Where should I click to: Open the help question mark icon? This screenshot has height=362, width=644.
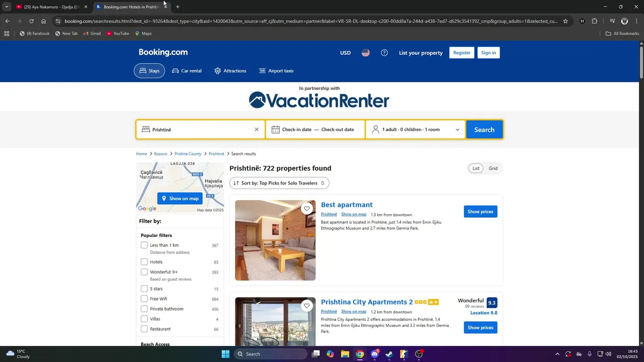pos(384,53)
